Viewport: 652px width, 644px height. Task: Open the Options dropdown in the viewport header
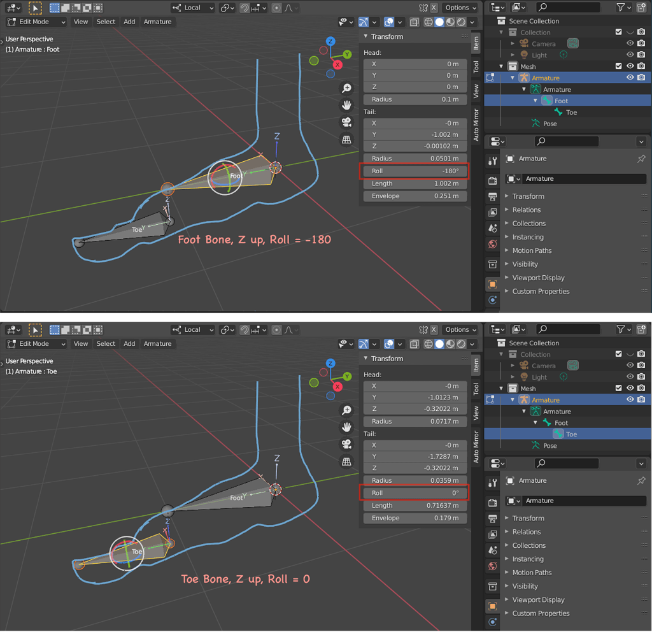[460, 7]
